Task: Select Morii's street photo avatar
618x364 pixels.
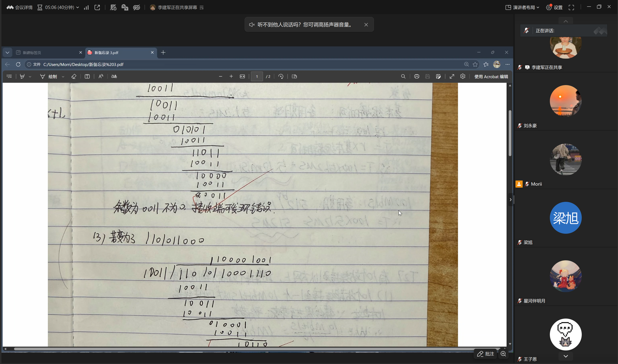Action: click(566, 159)
